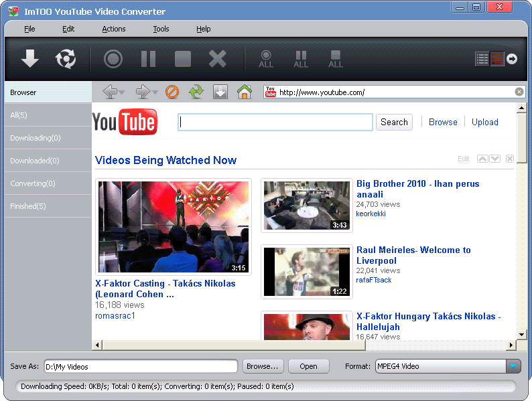Click the Pause ALL toolbar icon
This screenshot has height=401, width=532.
pyautogui.click(x=301, y=60)
